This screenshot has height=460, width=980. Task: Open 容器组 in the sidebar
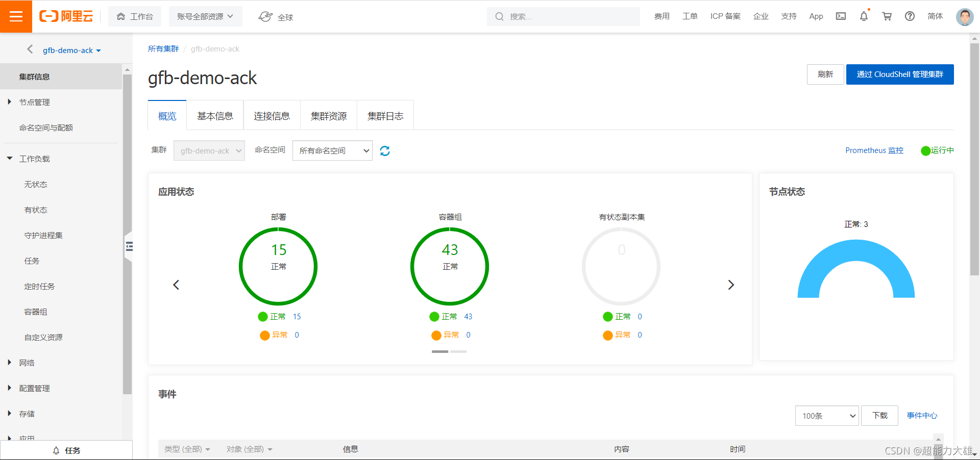(x=36, y=312)
